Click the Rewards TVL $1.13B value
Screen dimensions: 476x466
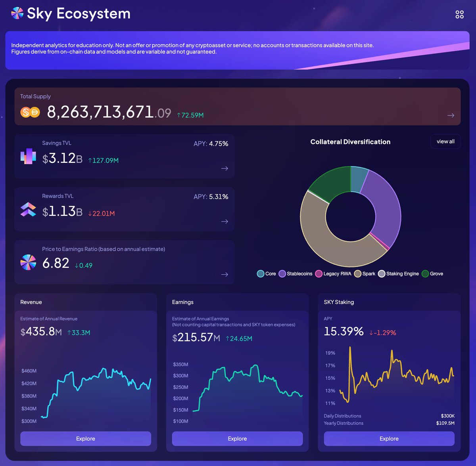pyautogui.click(x=62, y=212)
